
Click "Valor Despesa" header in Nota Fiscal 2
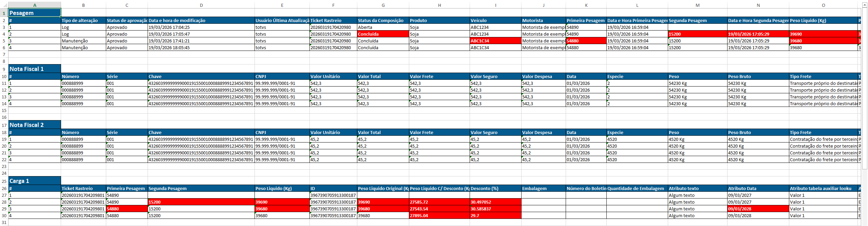coord(544,132)
